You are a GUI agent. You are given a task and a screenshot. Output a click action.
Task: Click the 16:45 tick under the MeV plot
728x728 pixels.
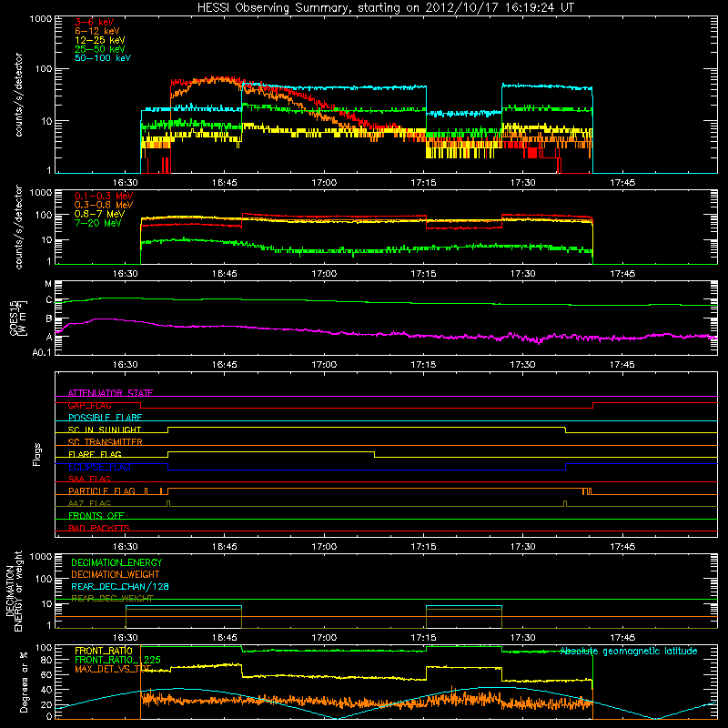[x=224, y=274]
